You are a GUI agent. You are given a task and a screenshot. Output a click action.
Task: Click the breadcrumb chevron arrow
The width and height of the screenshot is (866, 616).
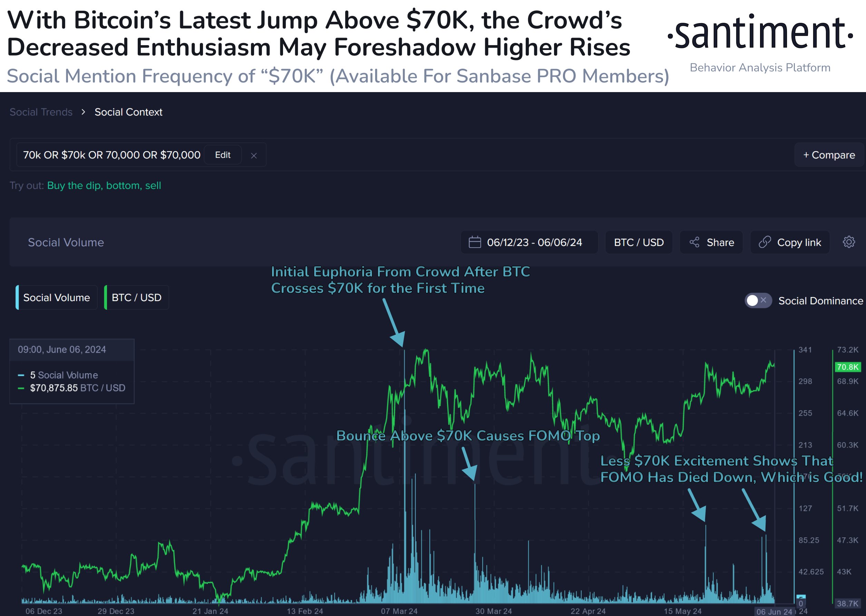point(83,112)
